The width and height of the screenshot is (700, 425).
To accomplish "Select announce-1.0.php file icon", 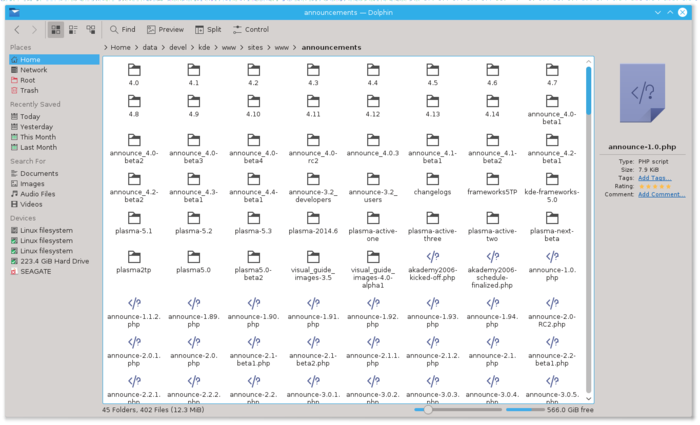I will [x=552, y=257].
